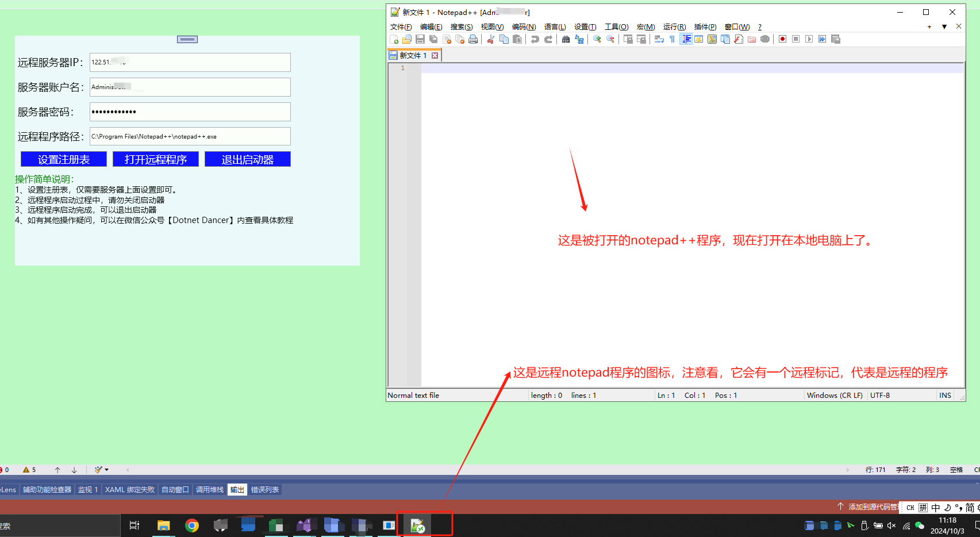Open Find with the binoculars icon

(x=566, y=39)
